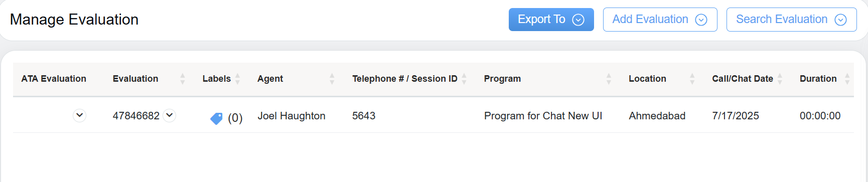Sort by Duration column arrows

[847, 79]
